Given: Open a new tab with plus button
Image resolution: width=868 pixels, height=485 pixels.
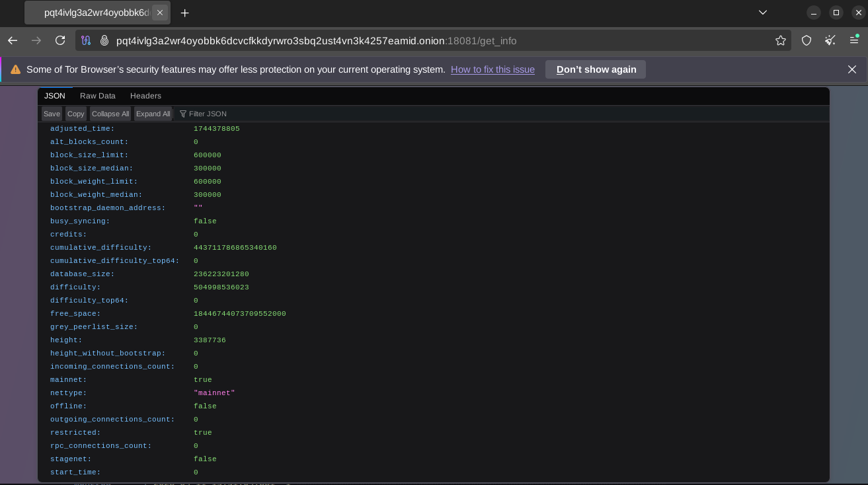Looking at the screenshot, I should point(185,13).
